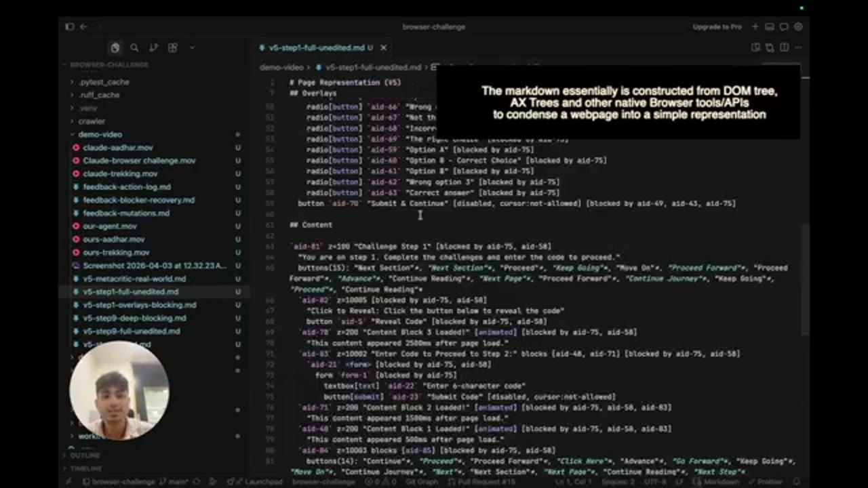The height and width of the screenshot is (488, 868).
Task: Expand the .ruff_cache folder
Action: pos(154,95)
